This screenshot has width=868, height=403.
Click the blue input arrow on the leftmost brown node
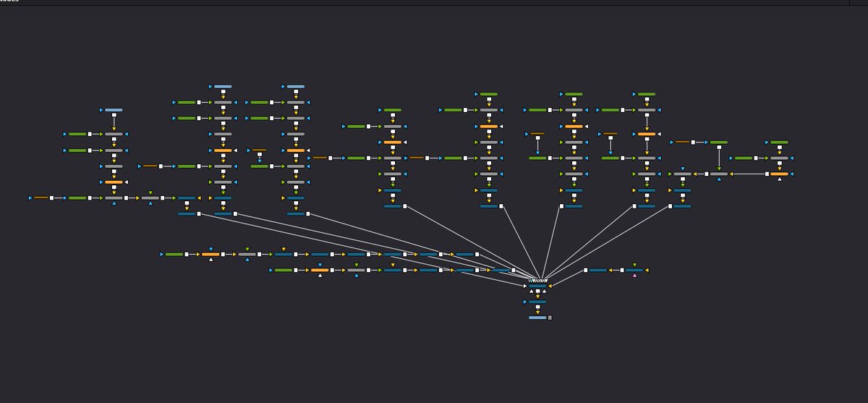pyautogui.click(x=30, y=198)
